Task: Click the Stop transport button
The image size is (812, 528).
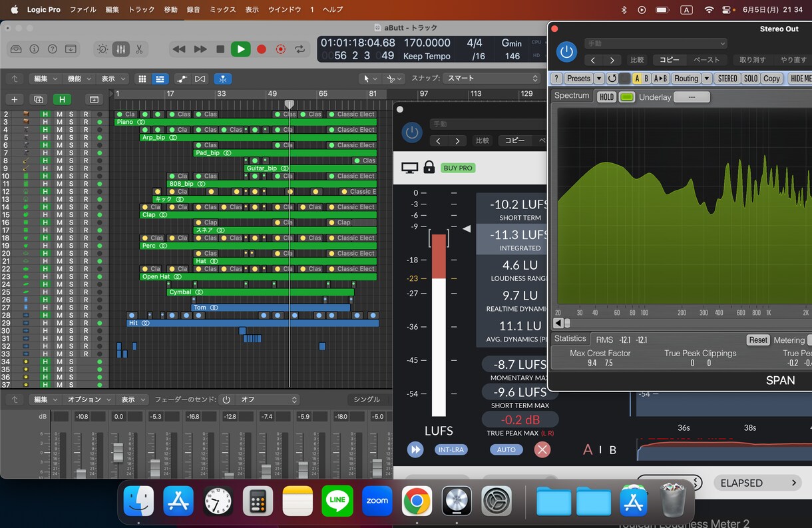Action: pyautogui.click(x=220, y=49)
